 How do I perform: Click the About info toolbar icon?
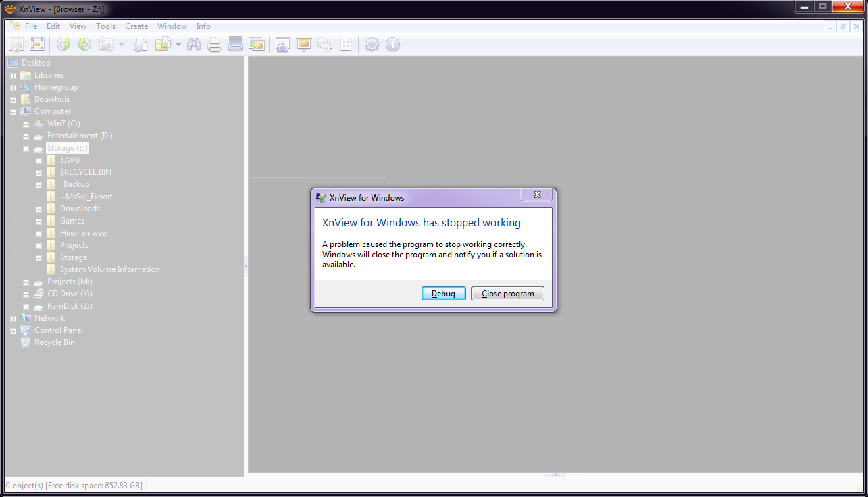392,45
